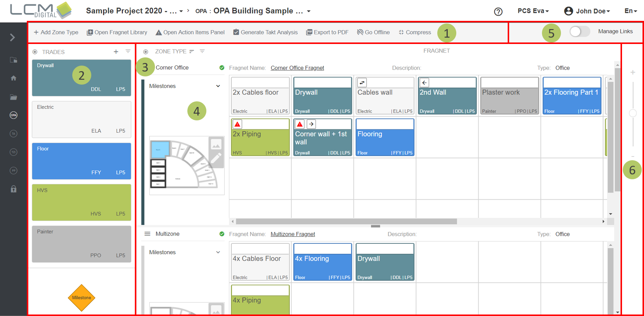Click the home icon in sidebar

pos(13,78)
